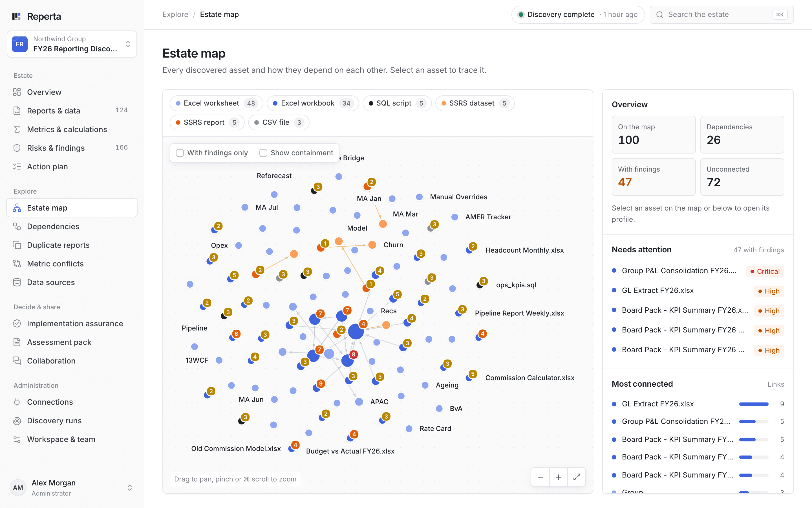This screenshot has height=508, width=812.
Task: Click the Action plan checklist icon
Action: coord(17,167)
